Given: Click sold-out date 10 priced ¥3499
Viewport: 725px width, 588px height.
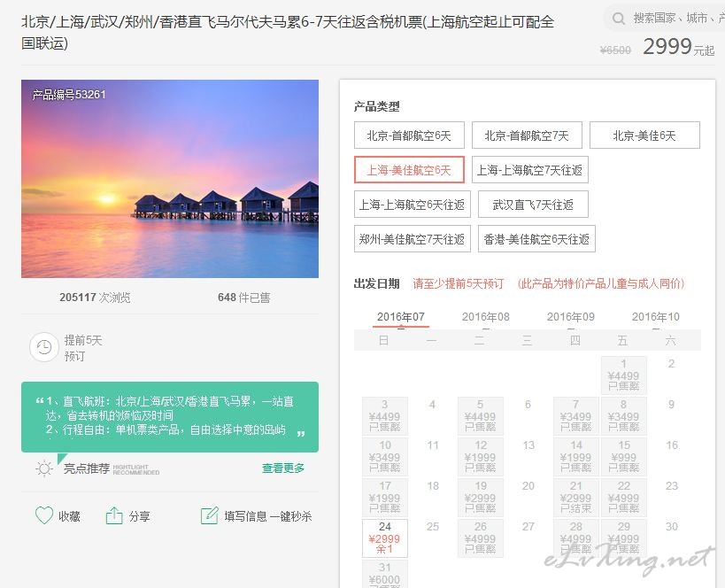Looking at the screenshot, I should point(385,457).
